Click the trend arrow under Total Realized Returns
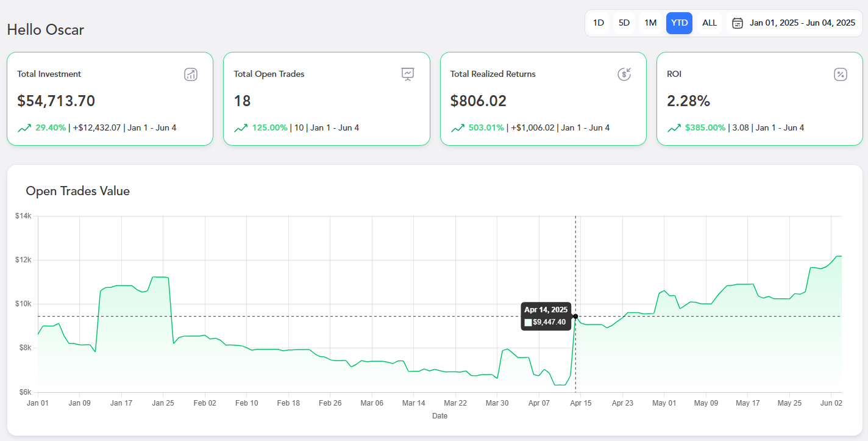Screen dimensions: 868x441 coord(458,128)
